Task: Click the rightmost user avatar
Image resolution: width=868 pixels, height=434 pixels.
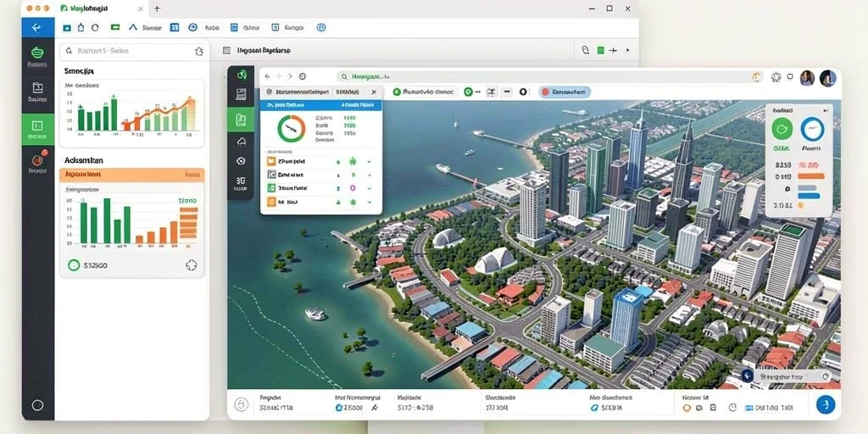Action: 827,78
